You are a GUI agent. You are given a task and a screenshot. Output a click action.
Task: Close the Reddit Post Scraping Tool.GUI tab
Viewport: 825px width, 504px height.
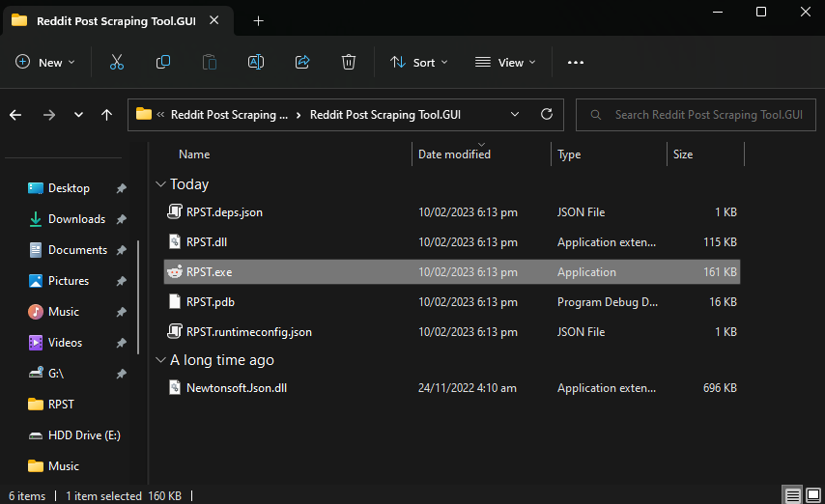tap(214, 20)
